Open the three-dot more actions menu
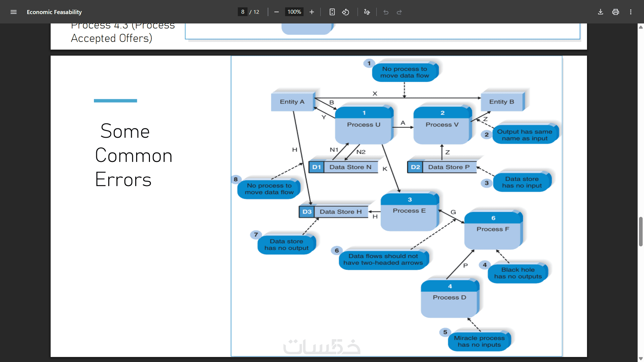The image size is (644, 362). pyautogui.click(x=631, y=12)
